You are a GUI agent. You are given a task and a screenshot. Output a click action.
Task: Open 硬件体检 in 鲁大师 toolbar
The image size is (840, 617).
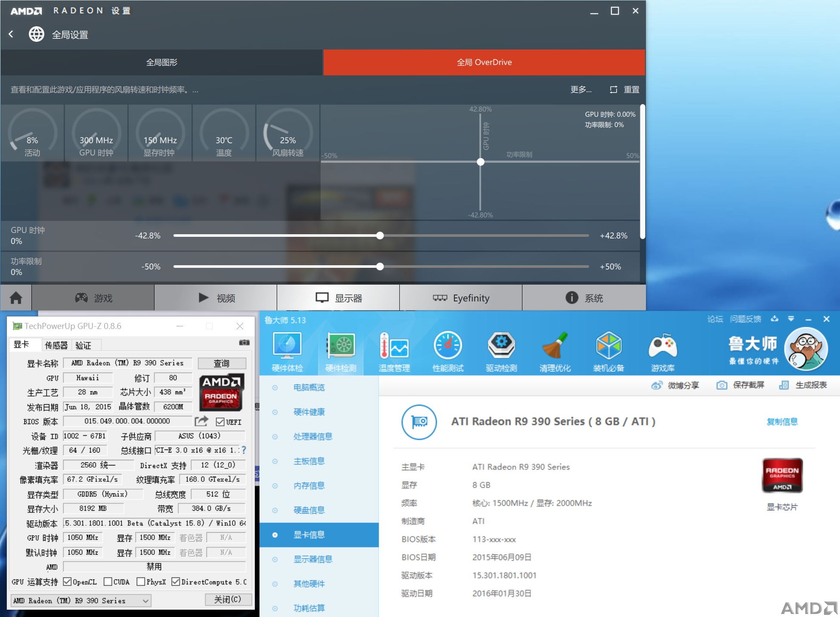[x=287, y=352]
